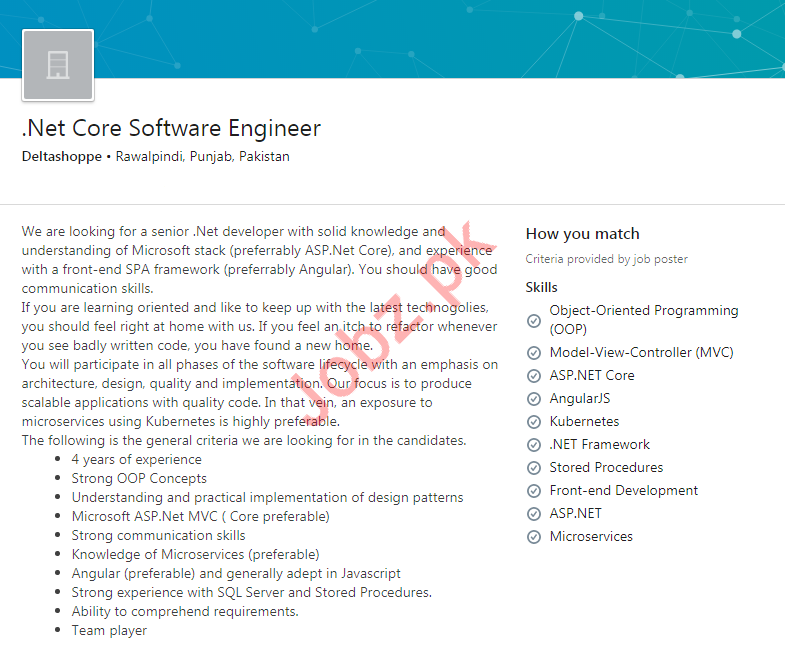
Task: Click the checkmark icon beside Front-end Development
Action: [534, 491]
